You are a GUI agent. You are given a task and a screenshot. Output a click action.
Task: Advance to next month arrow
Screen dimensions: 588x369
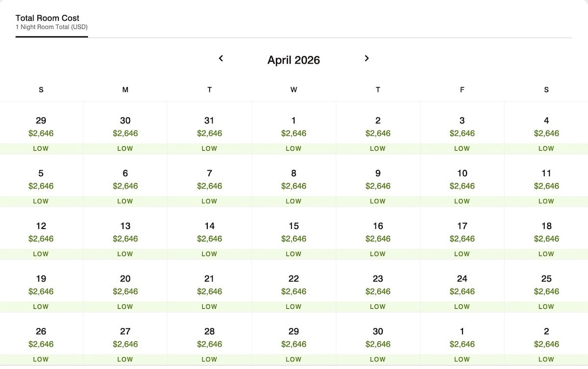[367, 58]
